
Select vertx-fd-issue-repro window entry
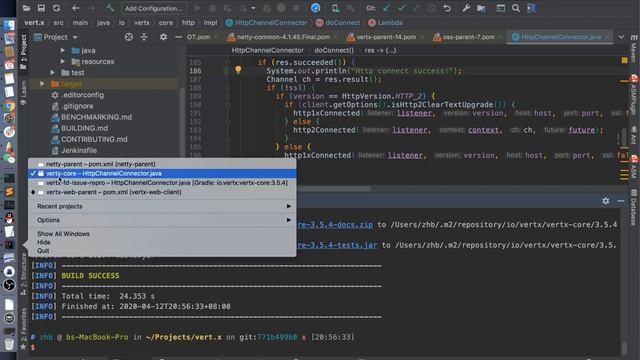coord(162,182)
